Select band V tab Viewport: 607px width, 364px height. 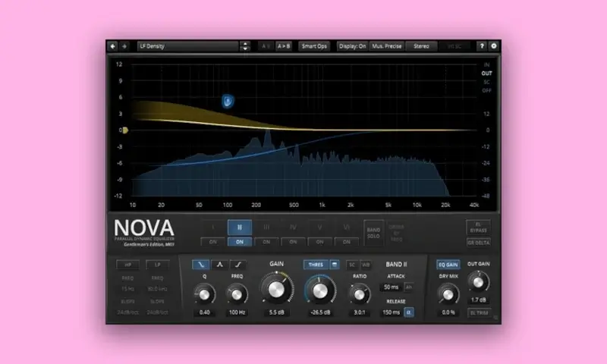coord(319,227)
